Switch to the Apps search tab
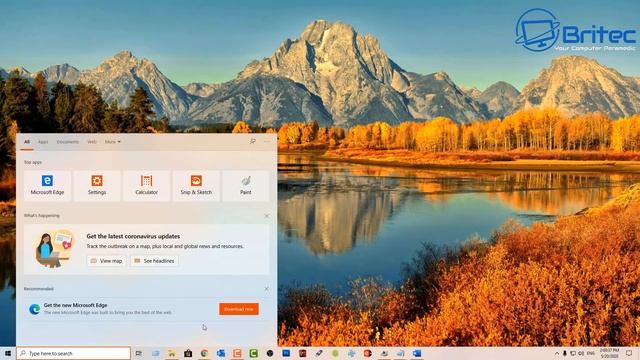The image size is (640, 360). pyautogui.click(x=43, y=142)
